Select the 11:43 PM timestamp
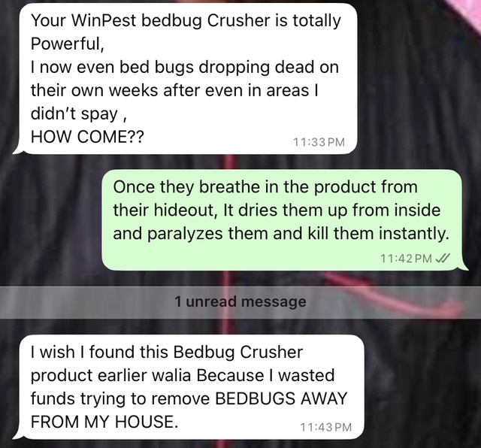 pos(325,427)
